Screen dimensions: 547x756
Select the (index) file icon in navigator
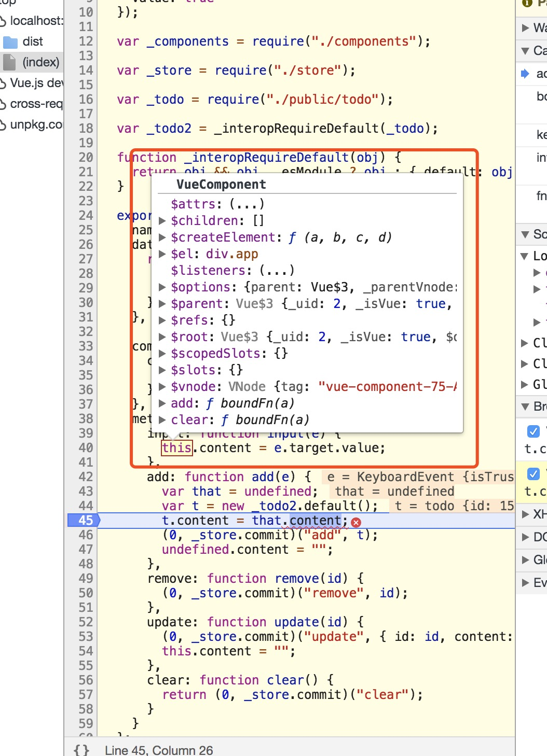point(9,62)
